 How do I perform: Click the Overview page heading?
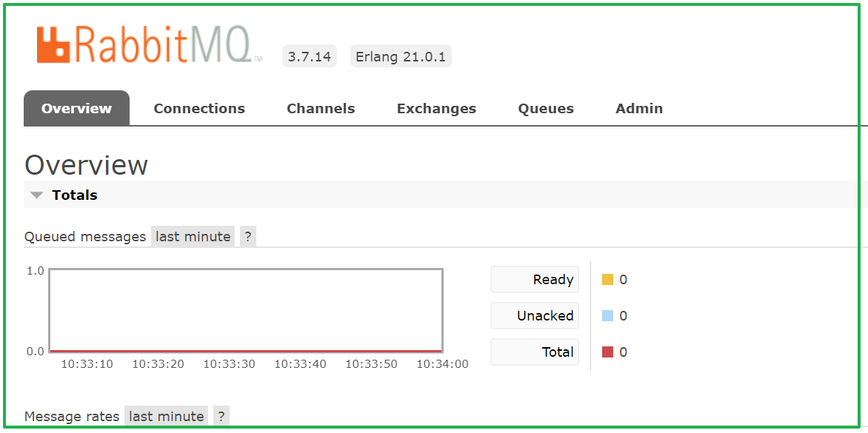coord(87,165)
